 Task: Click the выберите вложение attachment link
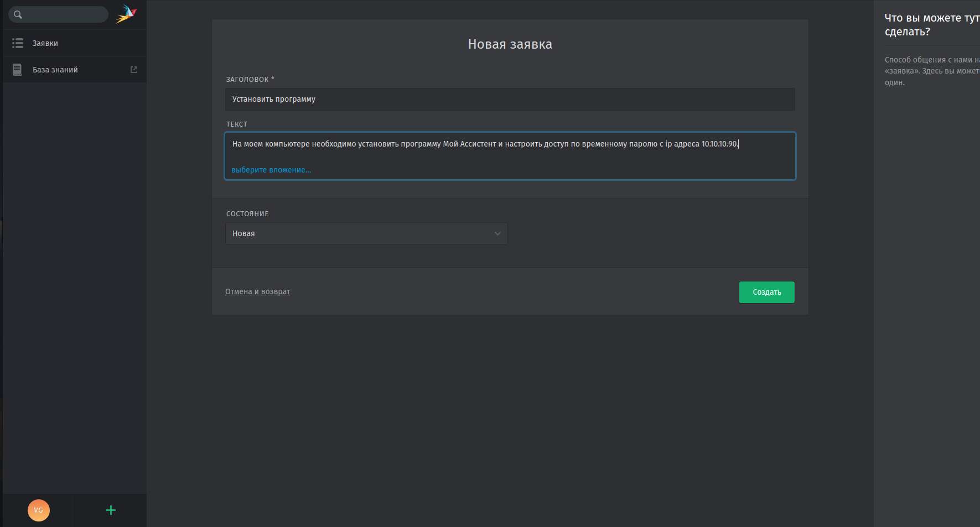pyautogui.click(x=271, y=170)
